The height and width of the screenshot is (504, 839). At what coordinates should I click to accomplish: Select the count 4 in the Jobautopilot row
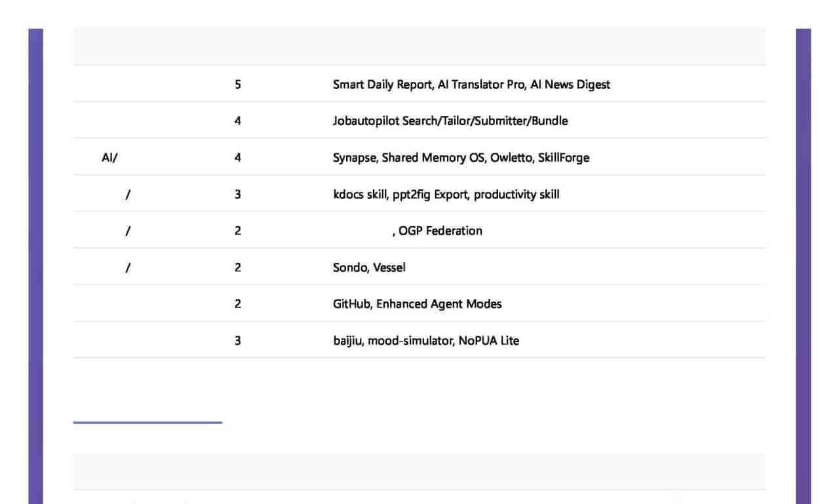pos(238,121)
